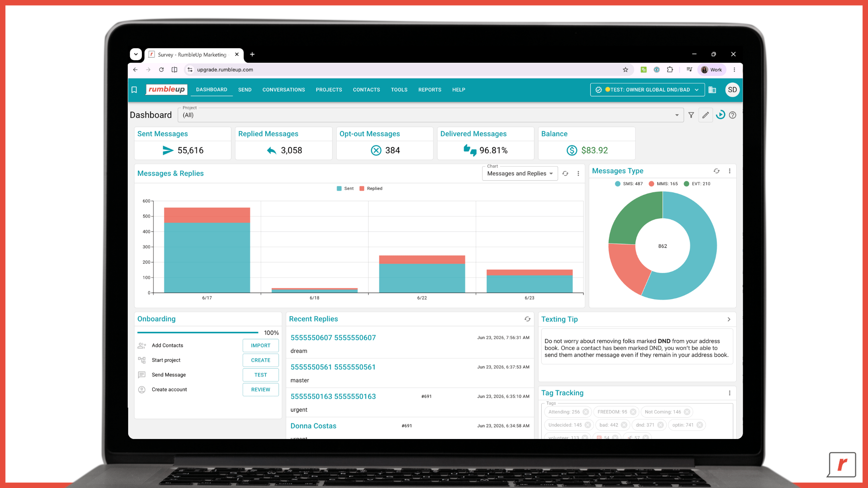This screenshot has width=868, height=488.
Task: Open the Project (All) dropdown
Action: click(431, 115)
